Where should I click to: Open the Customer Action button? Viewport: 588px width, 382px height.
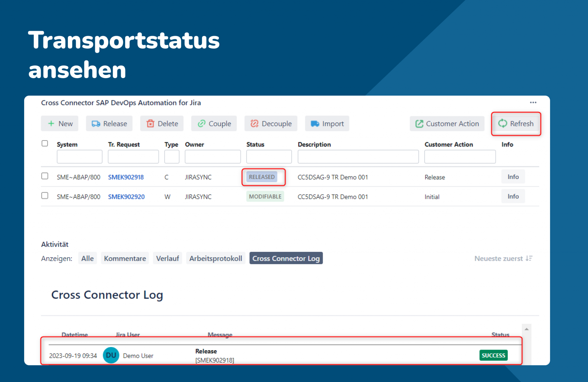click(x=447, y=124)
